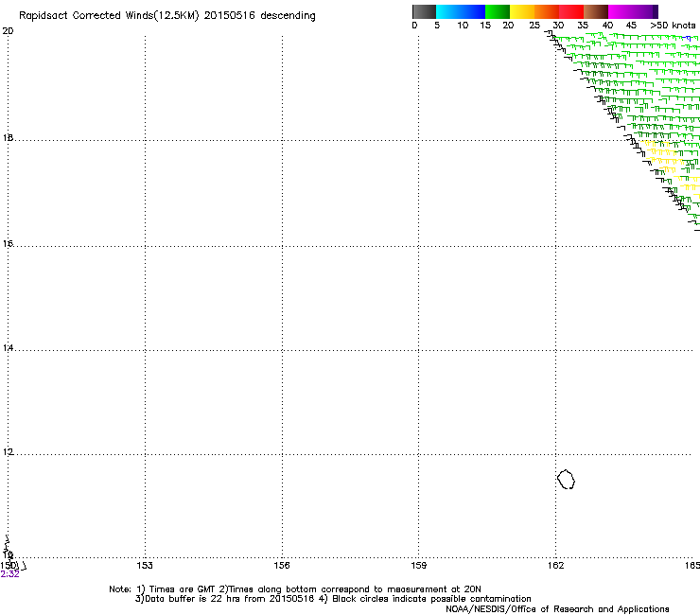700x615 pixels.
Task: Click the 18 latitude axis label
Action: click(8, 137)
